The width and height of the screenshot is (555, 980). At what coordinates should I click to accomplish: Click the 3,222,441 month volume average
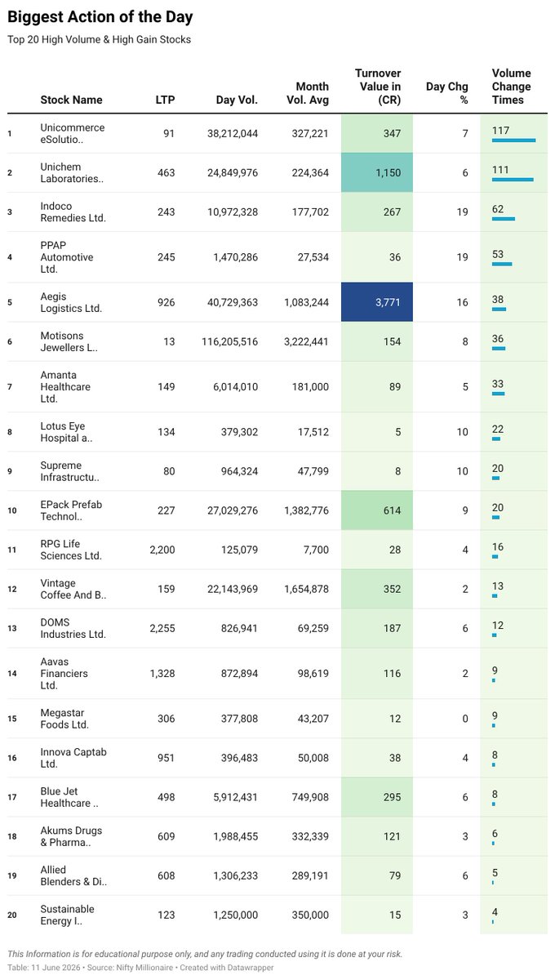[x=307, y=341]
